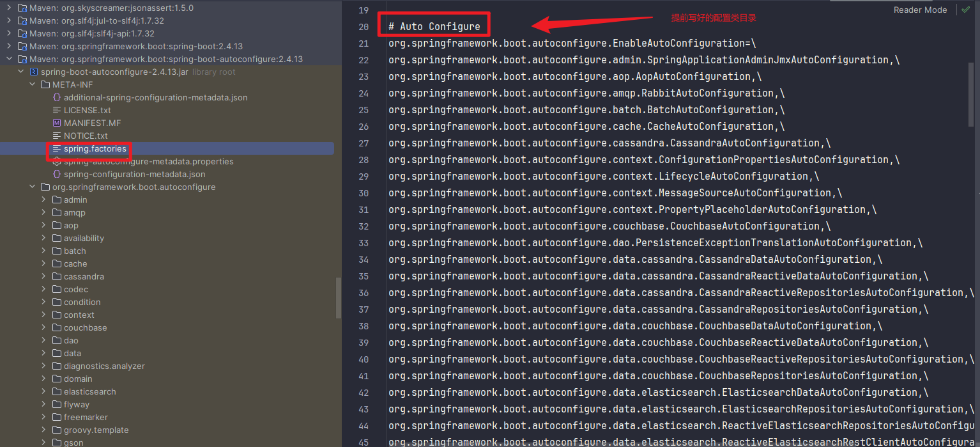Click the jar archive icon of spring-boot-autoconfigure-2.4.13.jar
980x447 pixels.
point(34,72)
